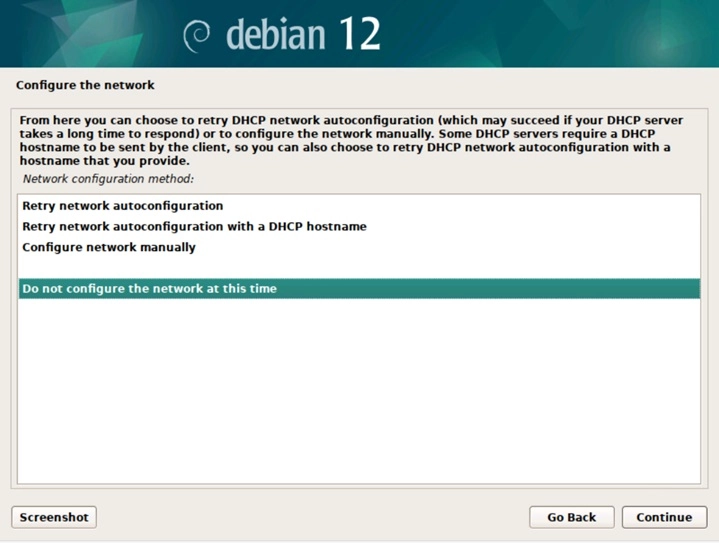Select Retry network autoconfiguration with a DHCP hostname
The width and height of the screenshot is (719, 543).
click(359, 227)
